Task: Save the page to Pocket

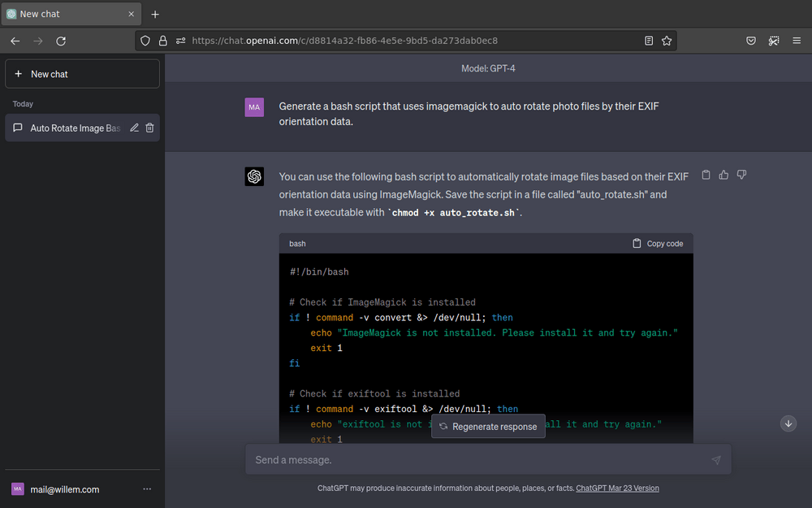Action: click(751, 40)
